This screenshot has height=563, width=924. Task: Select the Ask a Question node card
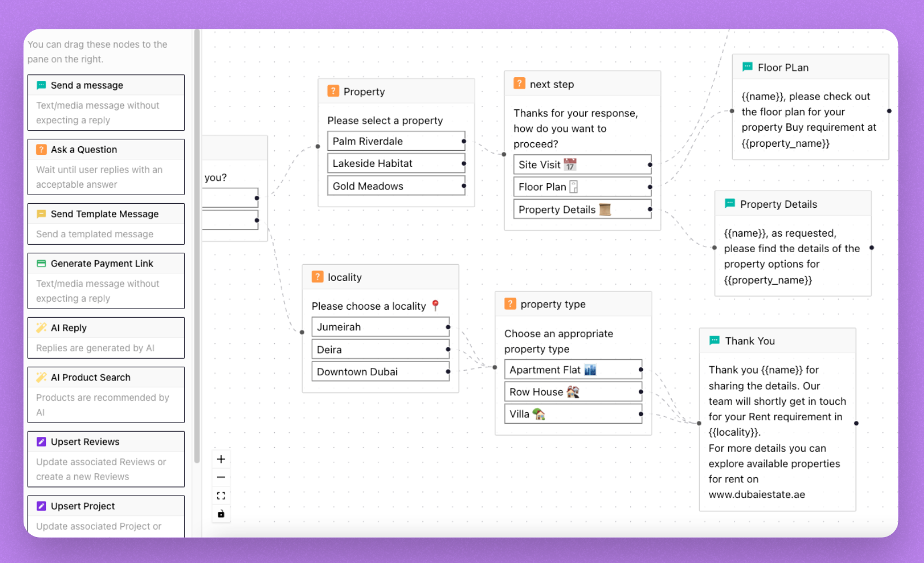pos(106,167)
